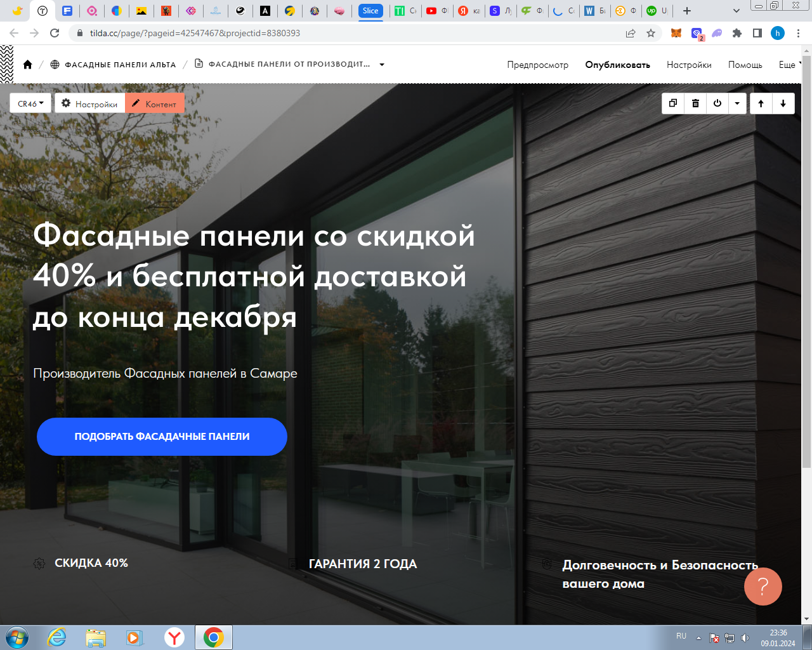Click Подобрать фасадачные панели blue button
The width and height of the screenshot is (812, 650).
pos(162,437)
